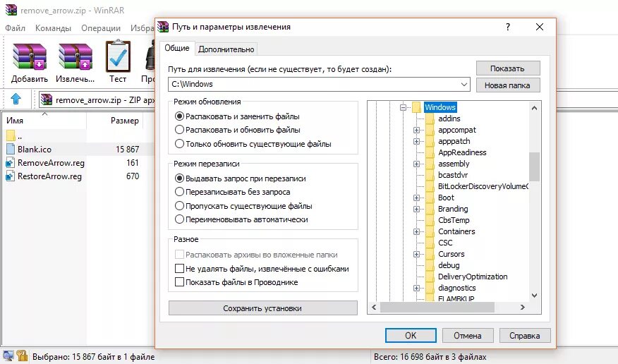Click the Новая папка button

[508, 85]
